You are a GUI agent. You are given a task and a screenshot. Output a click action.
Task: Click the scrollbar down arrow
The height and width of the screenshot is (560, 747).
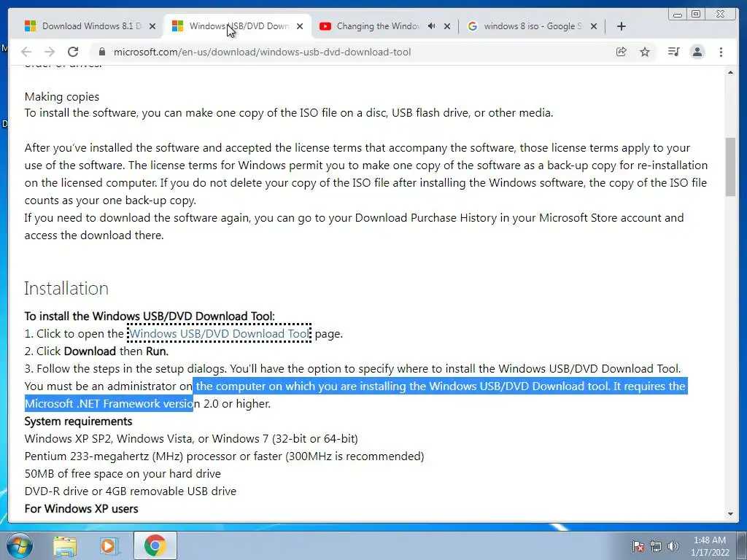pyautogui.click(x=730, y=514)
